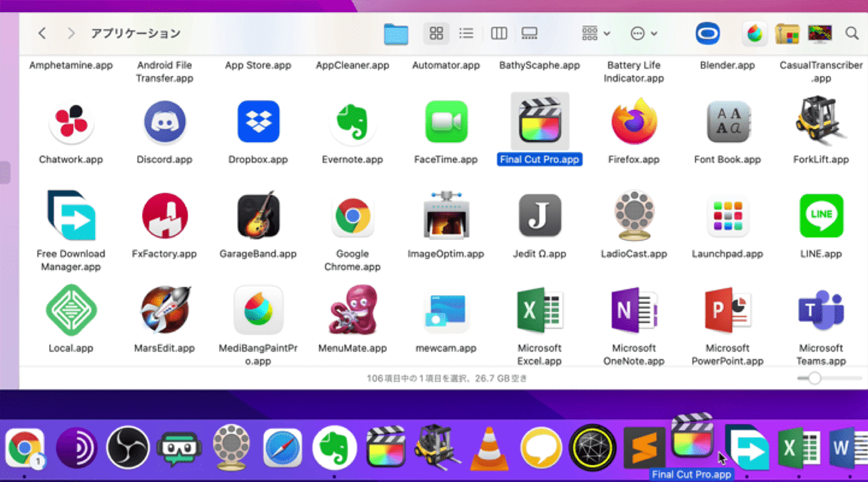
Task: Open Sublime Text from the Dock
Action: 644,448
